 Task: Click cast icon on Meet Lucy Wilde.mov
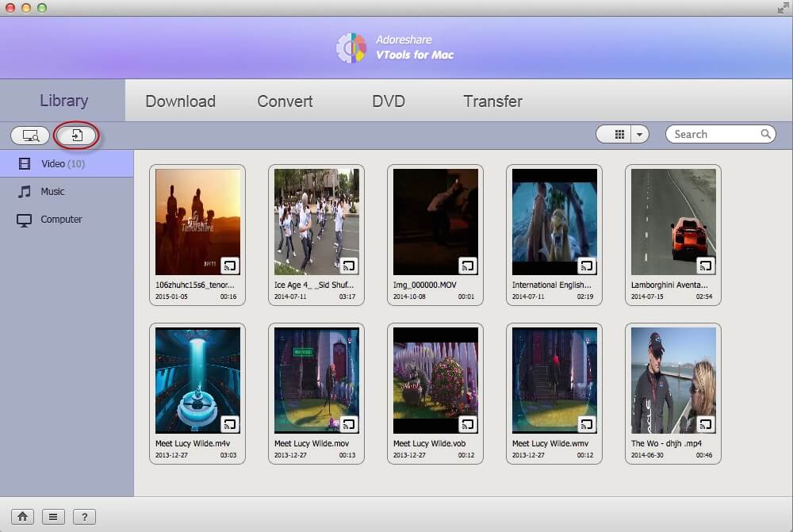[349, 424]
